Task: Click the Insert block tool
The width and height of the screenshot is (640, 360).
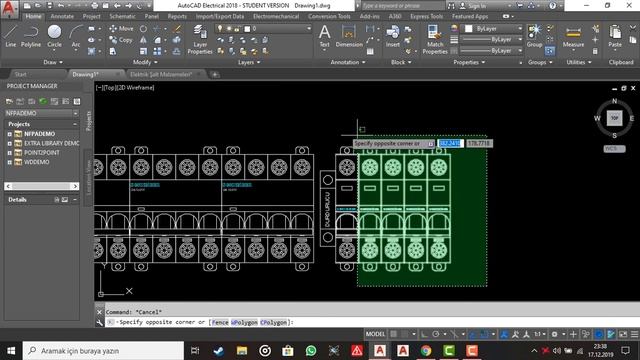Action: pyautogui.click(x=393, y=36)
